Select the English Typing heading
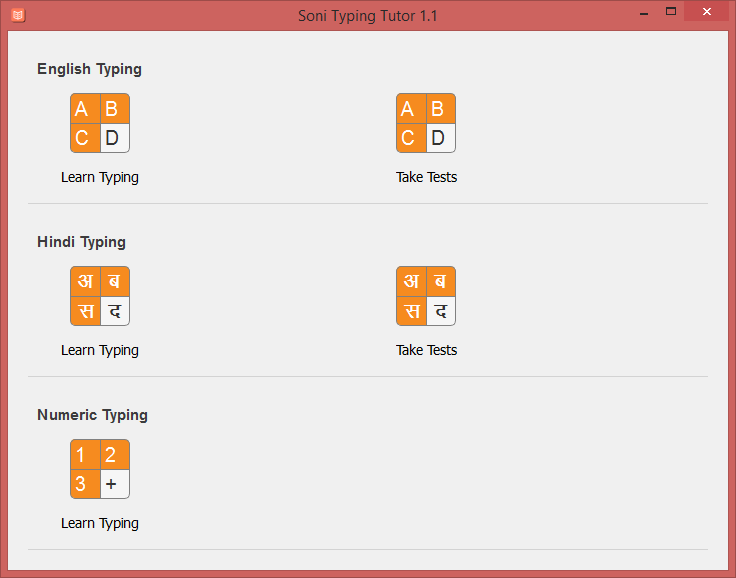Viewport: 736px width, 578px height. tap(89, 69)
